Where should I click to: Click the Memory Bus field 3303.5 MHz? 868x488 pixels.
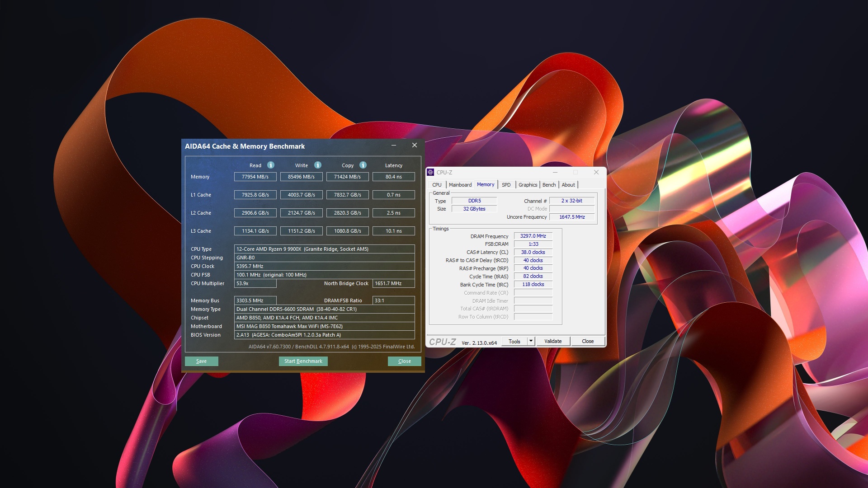[255, 300]
